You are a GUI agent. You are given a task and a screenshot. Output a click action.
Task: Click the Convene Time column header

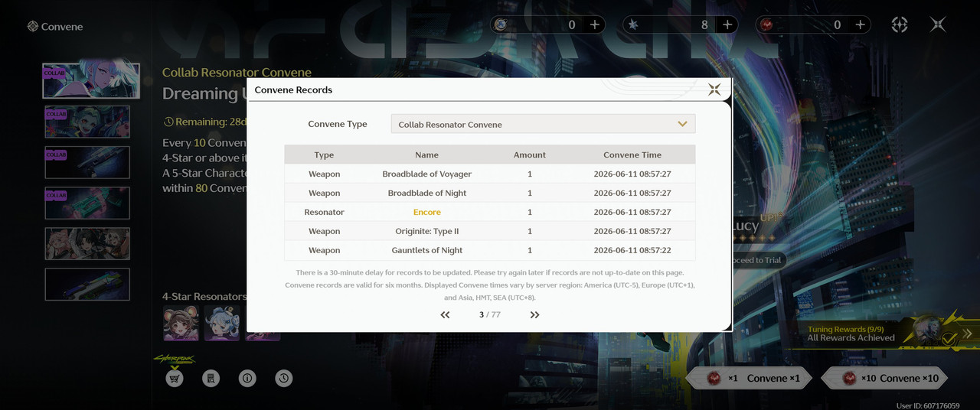[632, 155]
